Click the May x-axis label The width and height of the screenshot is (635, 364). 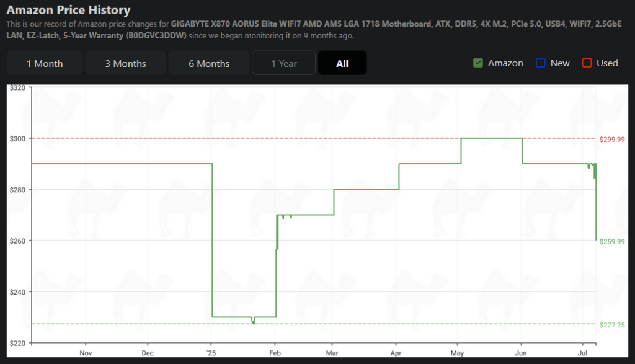tap(457, 353)
